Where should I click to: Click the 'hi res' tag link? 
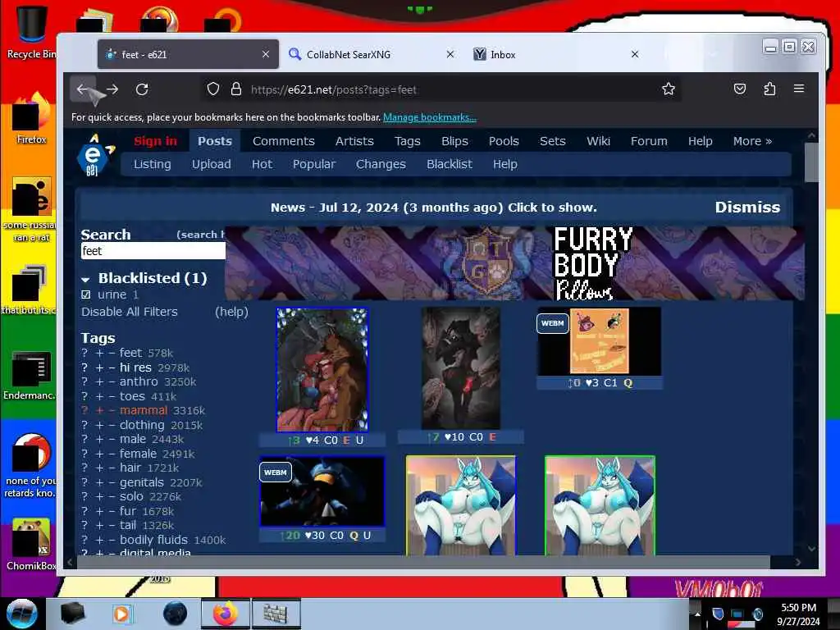(135, 367)
